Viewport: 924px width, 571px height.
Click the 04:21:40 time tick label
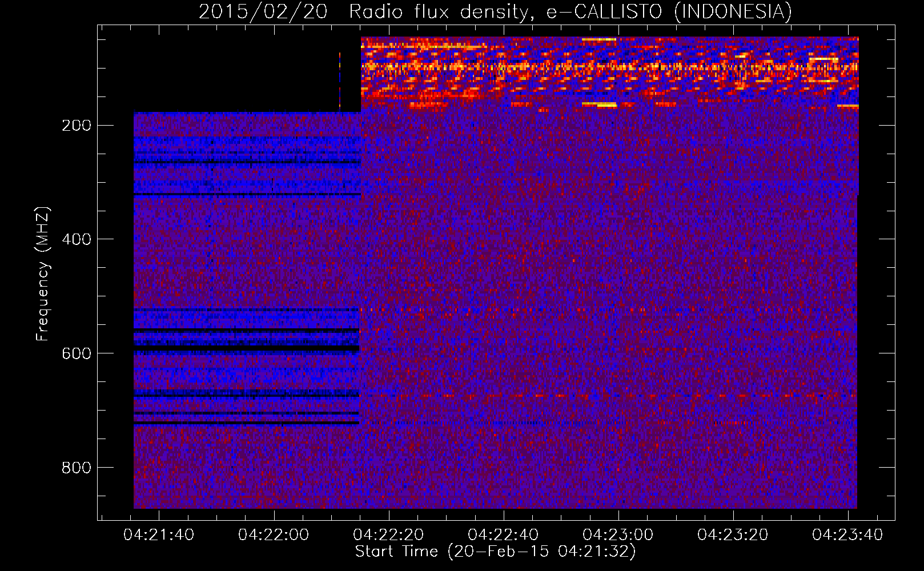click(159, 535)
